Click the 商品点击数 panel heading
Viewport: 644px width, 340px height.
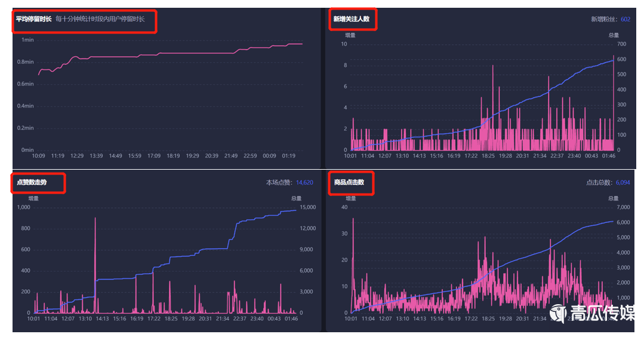[x=349, y=182]
